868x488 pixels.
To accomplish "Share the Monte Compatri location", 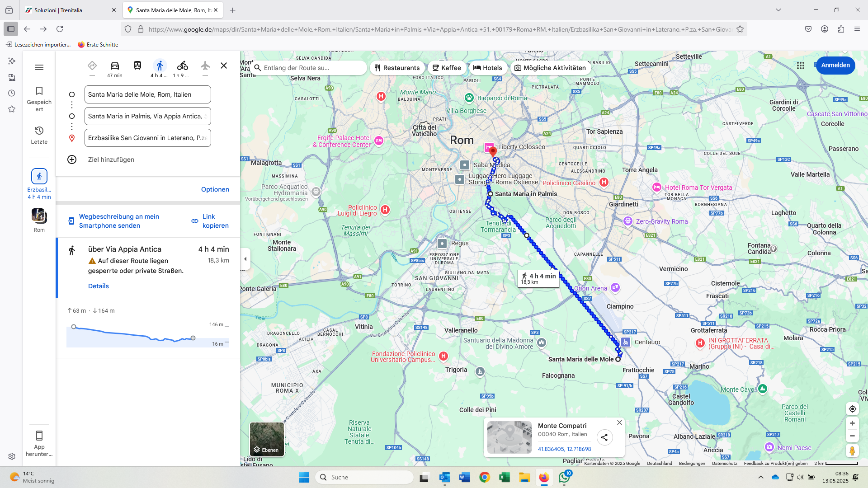I will click(604, 437).
